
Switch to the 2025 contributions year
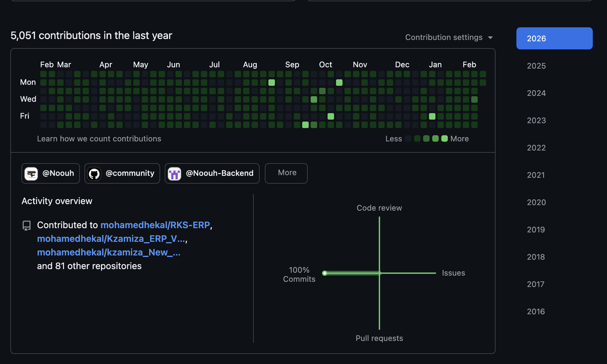536,65
